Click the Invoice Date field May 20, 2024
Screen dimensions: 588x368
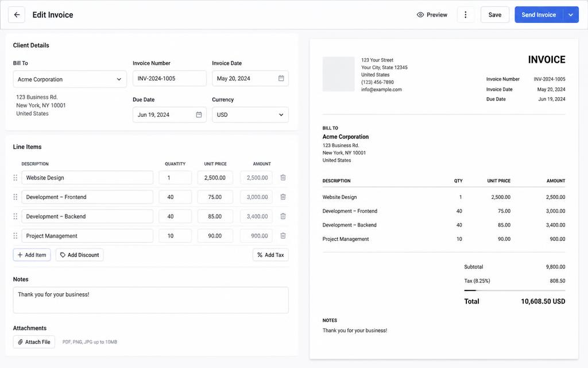click(250, 78)
